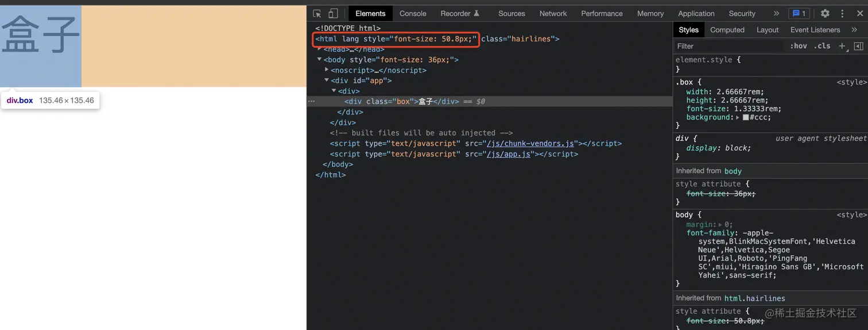Toggle the .cls element classes button
The width and height of the screenshot is (868, 330).
pyautogui.click(x=822, y=46)
